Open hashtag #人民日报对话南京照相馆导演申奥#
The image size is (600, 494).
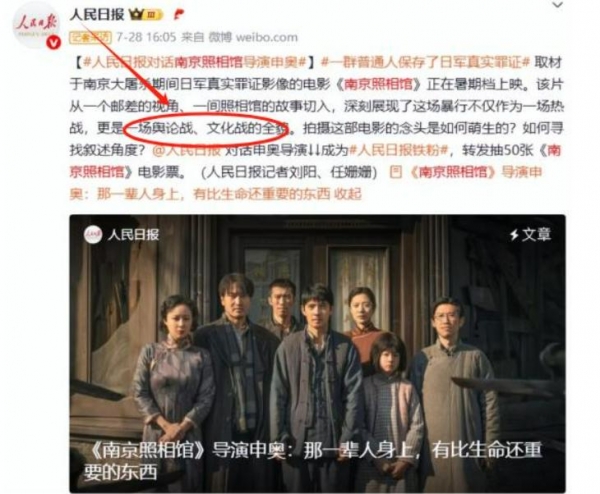click(195, 62)
